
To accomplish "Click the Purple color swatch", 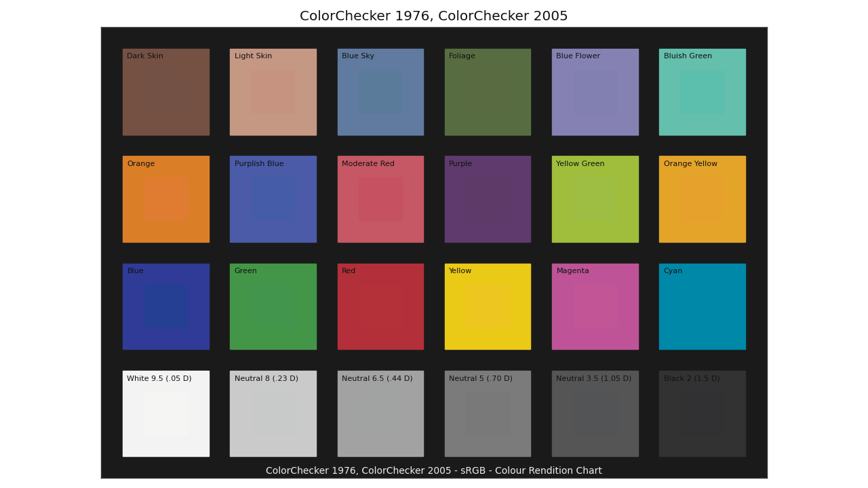I will pos(488,199).
